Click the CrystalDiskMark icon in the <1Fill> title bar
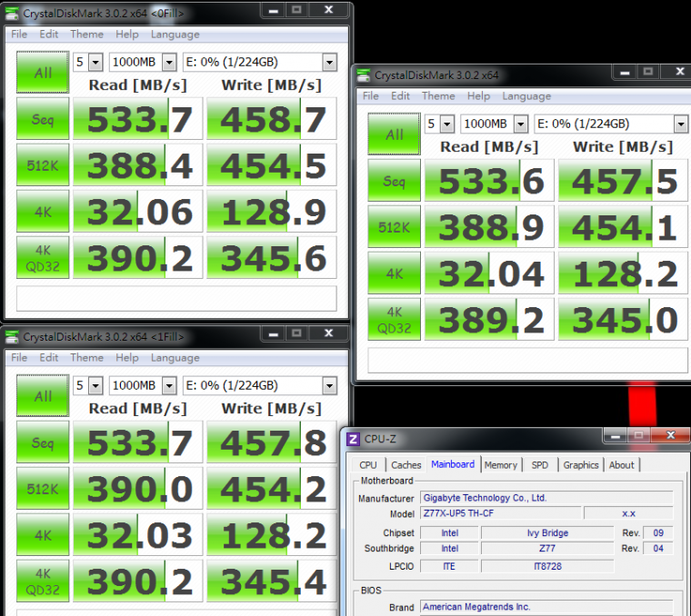The height and width of the screenshot is (616, 691). [x=13, y=336]
